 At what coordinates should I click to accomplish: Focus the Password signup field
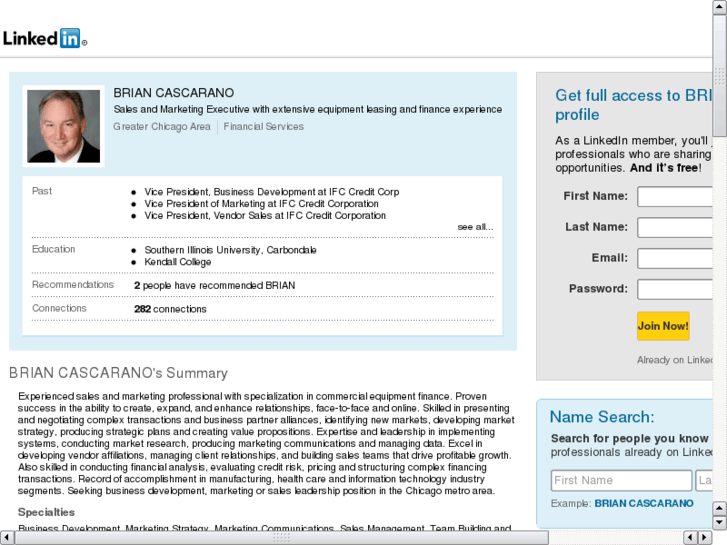675,289
